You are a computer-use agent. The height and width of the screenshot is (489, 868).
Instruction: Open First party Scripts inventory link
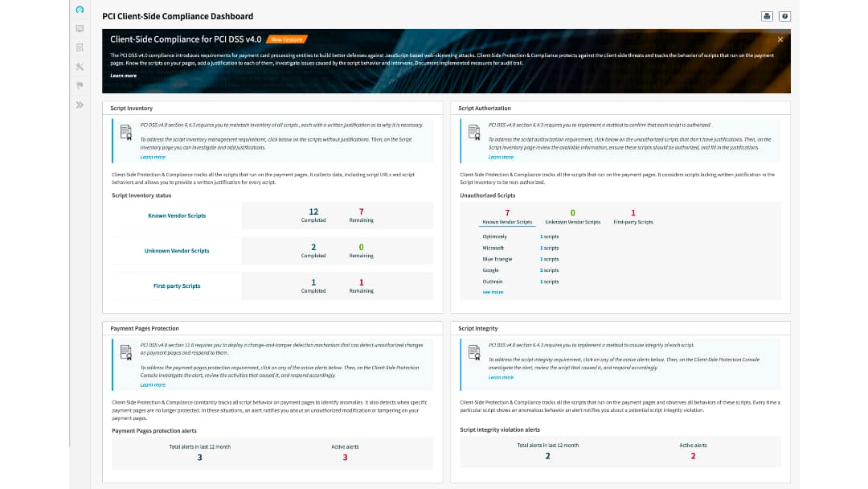point(177,286)
